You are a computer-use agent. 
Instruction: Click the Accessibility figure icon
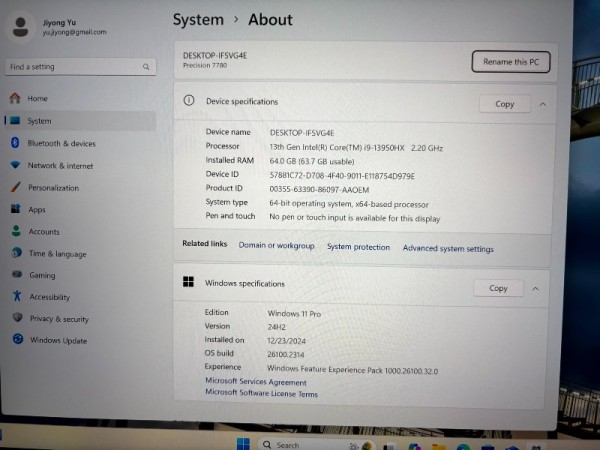(17, 296)
